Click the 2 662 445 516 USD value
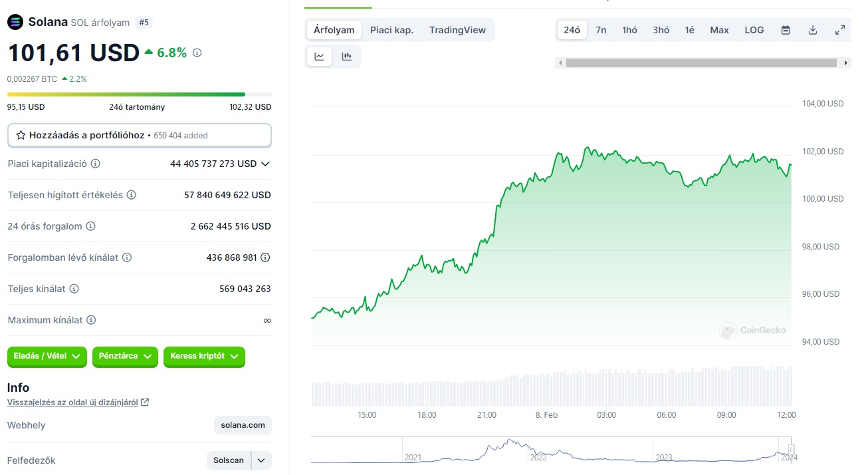Image resolution: width=868 pixels, height=475 pixels. [231, 226]
